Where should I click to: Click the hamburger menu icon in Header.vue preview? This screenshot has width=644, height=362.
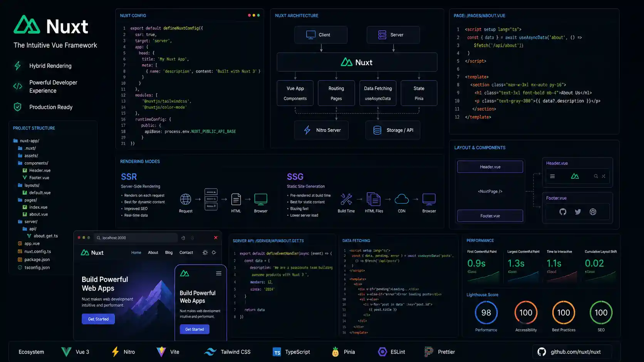pyautogui.click(x=552, y=176)
